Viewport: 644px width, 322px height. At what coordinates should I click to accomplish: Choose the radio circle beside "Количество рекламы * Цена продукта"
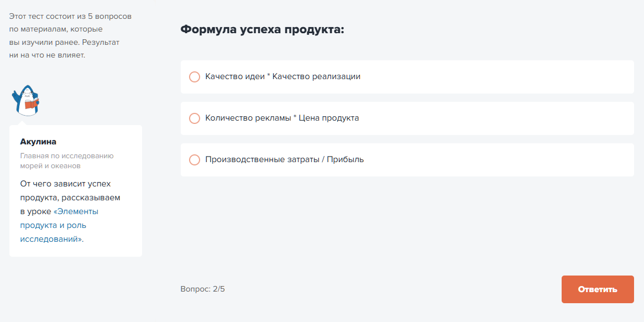tap(194, 118)
